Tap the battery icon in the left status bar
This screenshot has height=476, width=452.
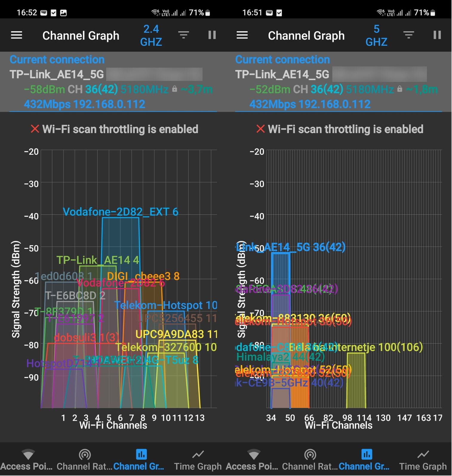coord(208,13)
